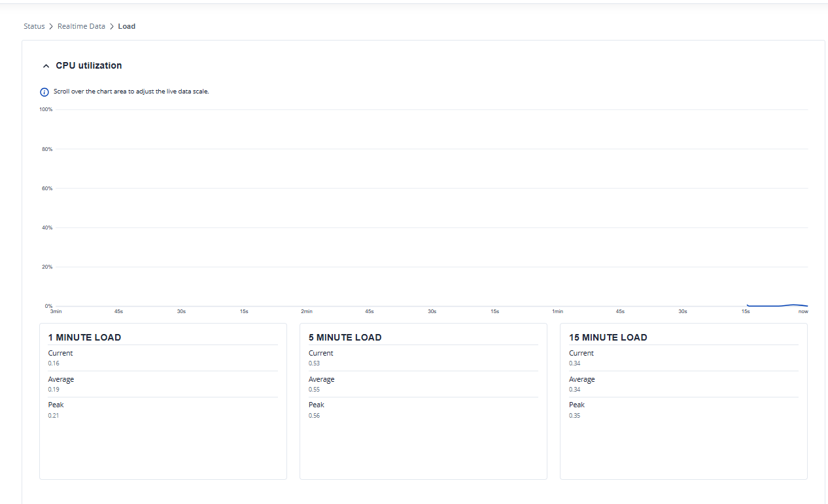Image resolution: width=828 pixels, height=504 pixels.
Task: Click the 20% axis label
Action: tap(47, 267)
